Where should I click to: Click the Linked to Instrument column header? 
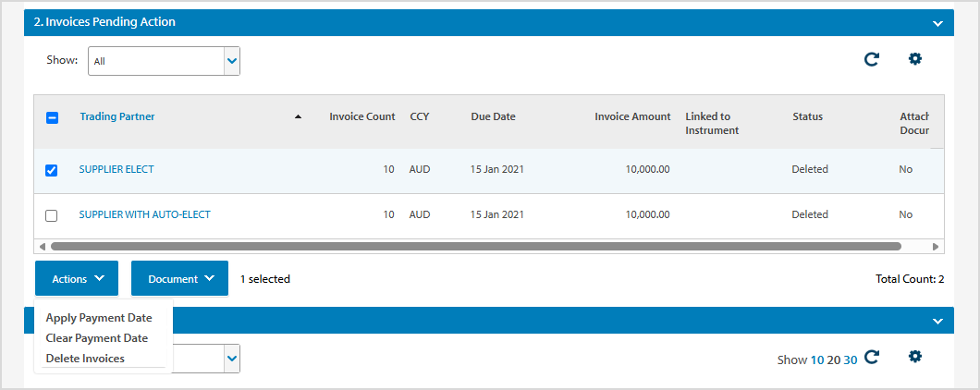[x=712, y=123]
